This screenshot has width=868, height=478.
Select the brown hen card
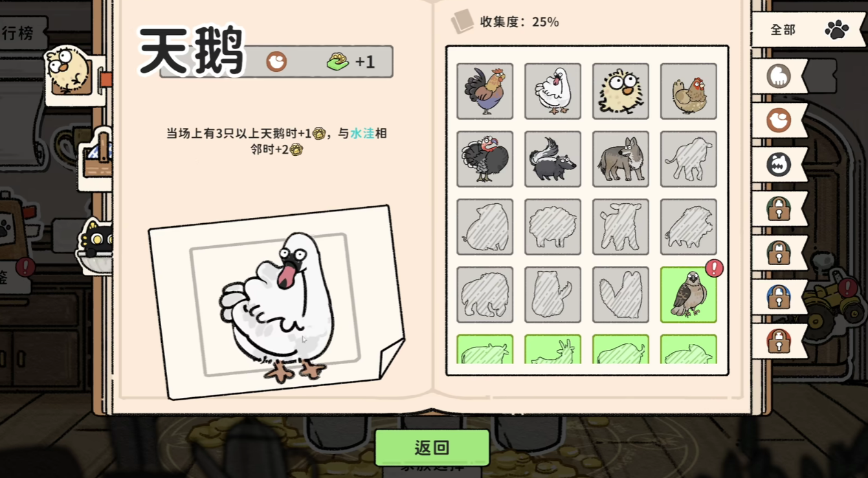point(689,91)
